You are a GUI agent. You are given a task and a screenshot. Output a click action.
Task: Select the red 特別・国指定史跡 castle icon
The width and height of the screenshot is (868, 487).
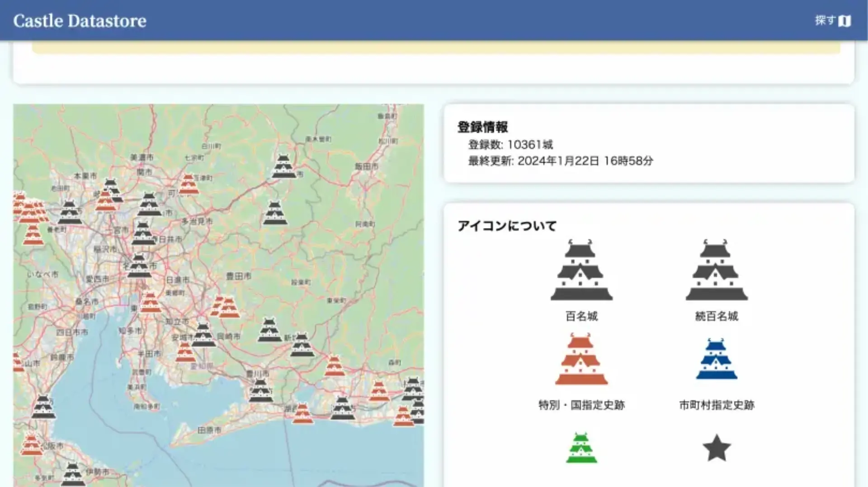click(581, 359)
